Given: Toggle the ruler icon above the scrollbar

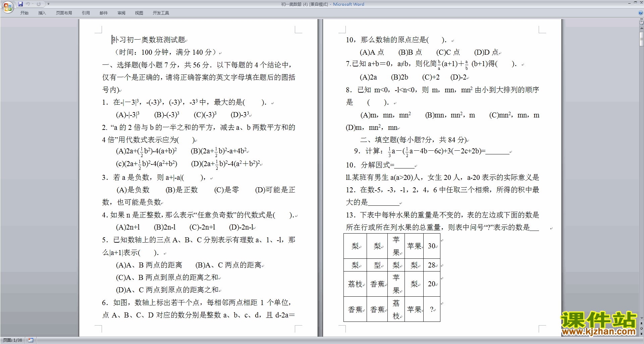Looking at the screenshot, I should [x=641, y=23].
